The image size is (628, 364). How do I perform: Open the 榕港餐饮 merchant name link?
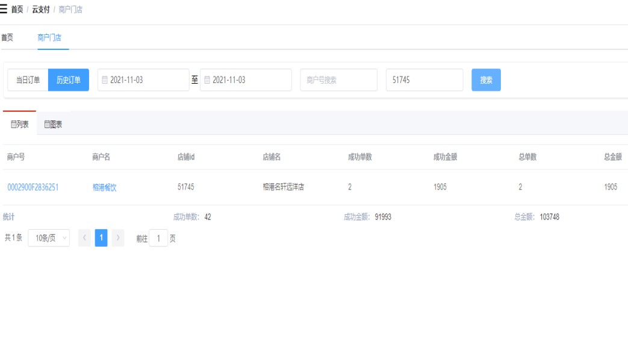point(104,187)
